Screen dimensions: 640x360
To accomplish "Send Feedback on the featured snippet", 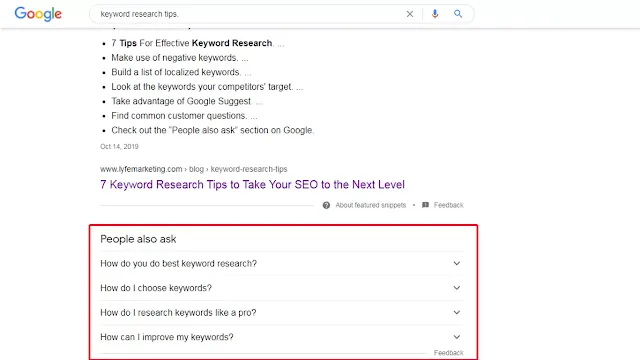I will (448, 205).
